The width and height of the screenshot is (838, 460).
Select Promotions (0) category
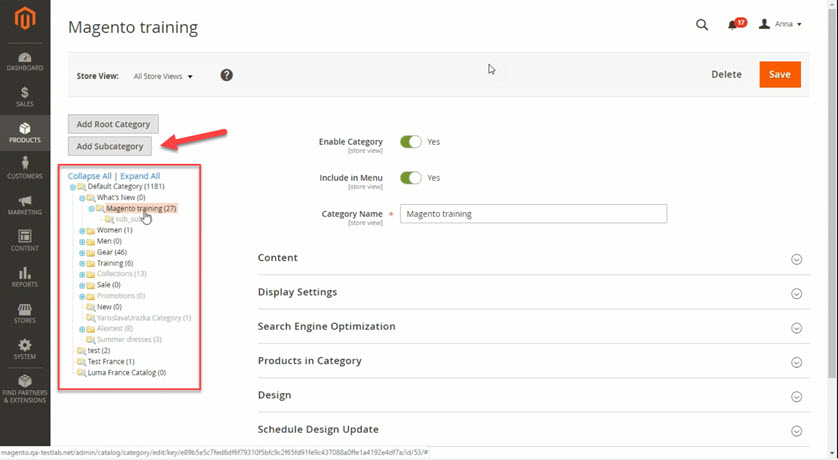[121, 295]
